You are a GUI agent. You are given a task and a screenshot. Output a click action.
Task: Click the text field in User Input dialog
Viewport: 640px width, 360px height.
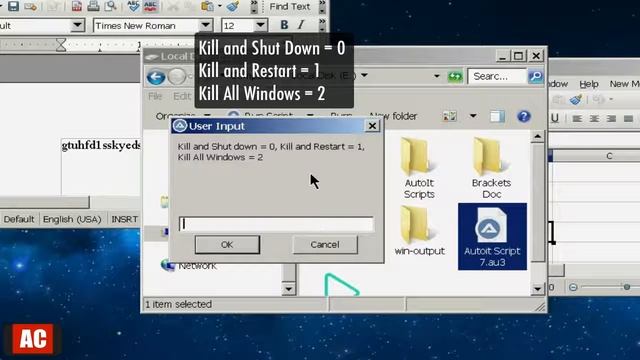276,224
